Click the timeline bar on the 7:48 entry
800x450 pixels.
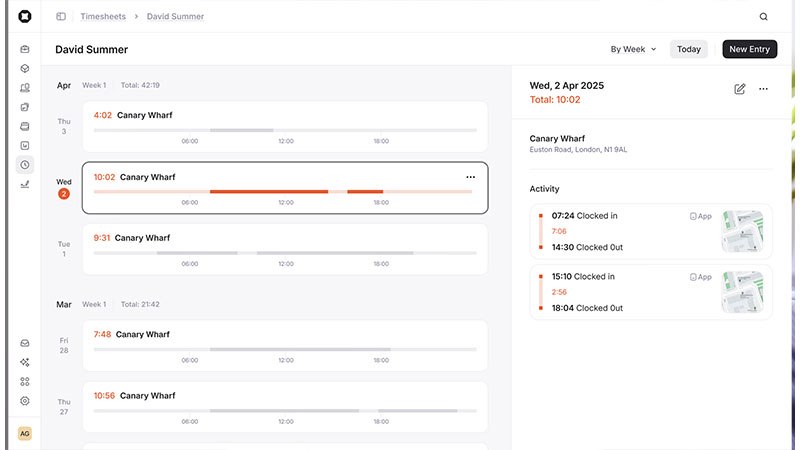pos(285,349)
